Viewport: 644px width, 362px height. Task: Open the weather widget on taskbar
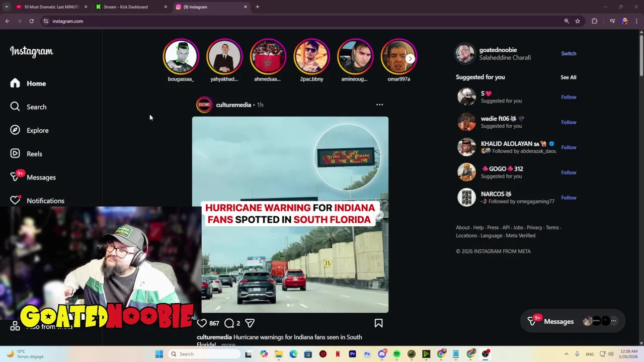(x=24, y=354)
